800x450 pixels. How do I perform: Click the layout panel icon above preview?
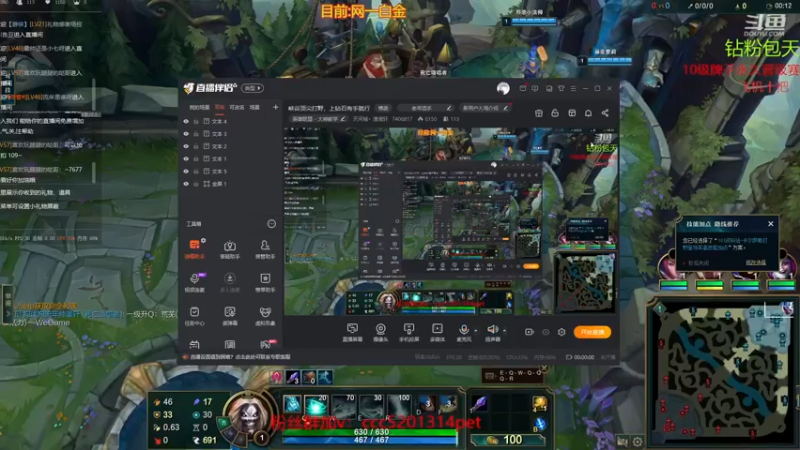572,113
